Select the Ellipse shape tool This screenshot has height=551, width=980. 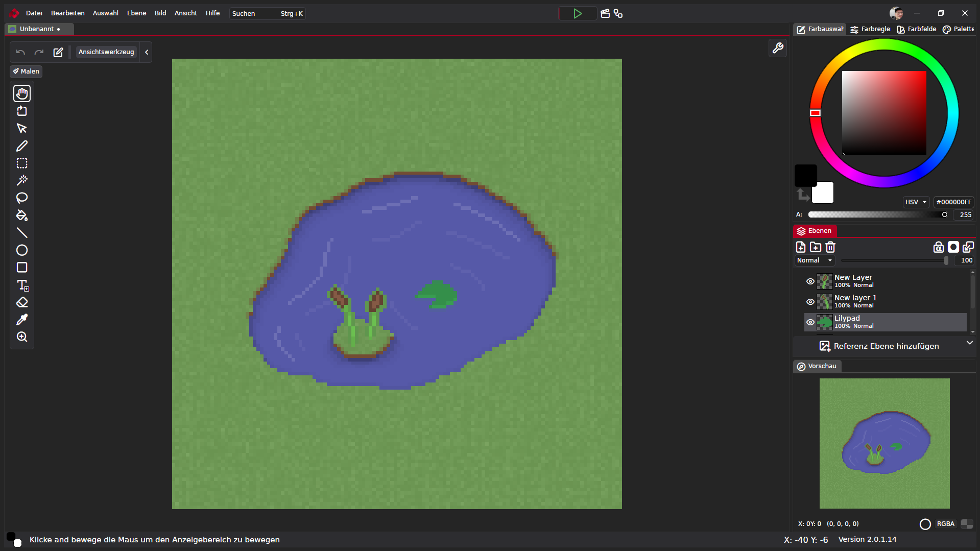click(22, 250)
